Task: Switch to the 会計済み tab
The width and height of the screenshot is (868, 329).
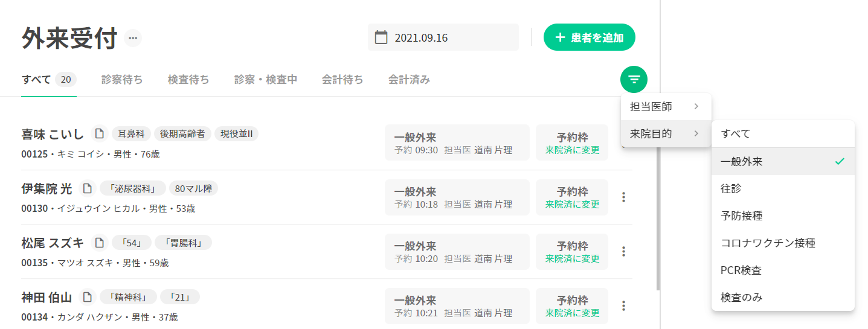Action: (409, 80)
